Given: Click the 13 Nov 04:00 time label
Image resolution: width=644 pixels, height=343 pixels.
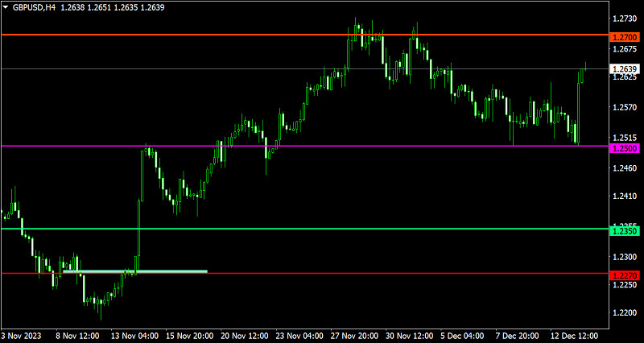Looking at the screenshot, I should click(134, 335).
